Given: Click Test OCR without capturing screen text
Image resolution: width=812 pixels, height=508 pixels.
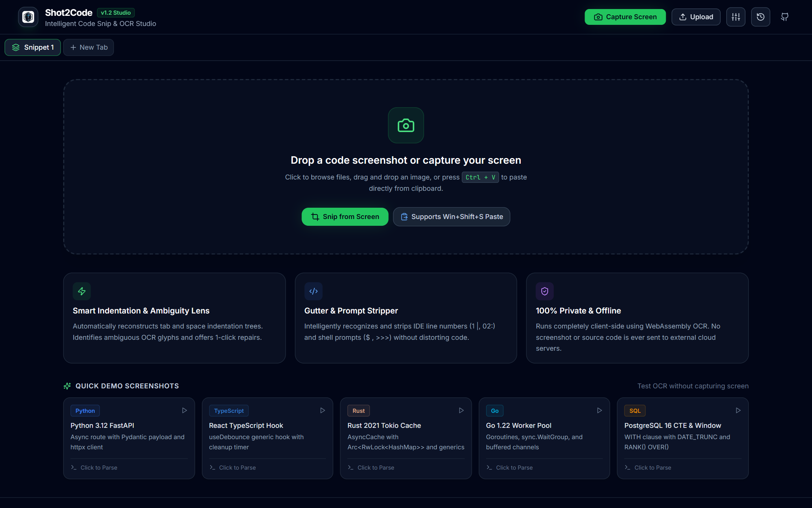Looking at the screenshot, I should coord(693,386).
